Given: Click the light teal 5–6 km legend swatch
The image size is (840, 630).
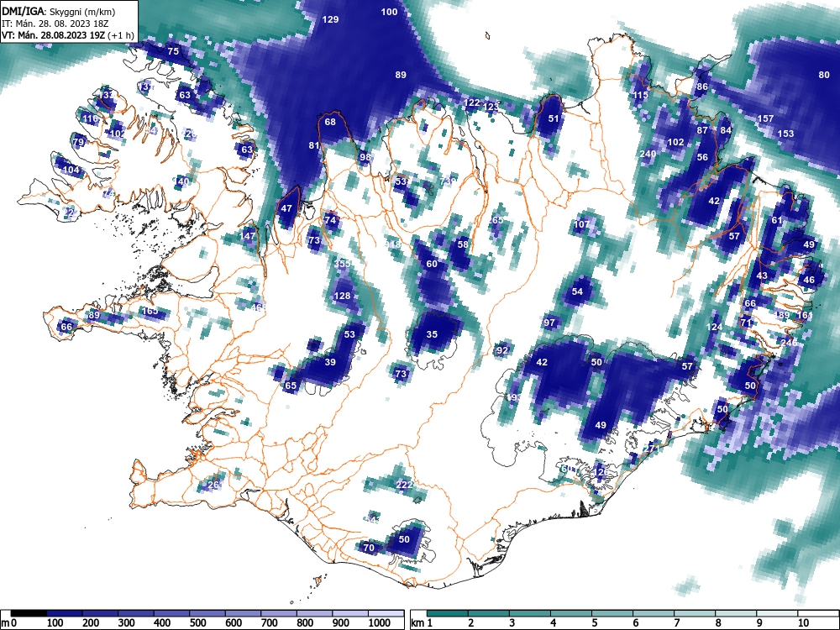Looking at the screenshot, I should 612,613.
